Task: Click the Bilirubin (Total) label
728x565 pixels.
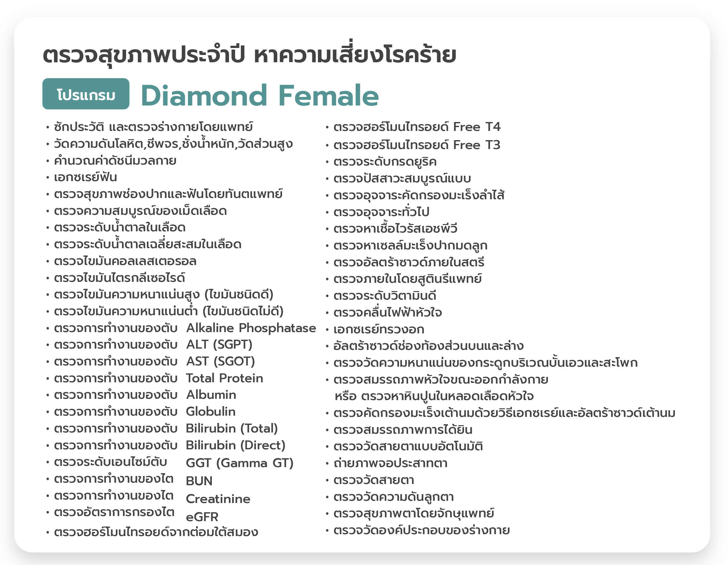Action: tap(232, 428)
